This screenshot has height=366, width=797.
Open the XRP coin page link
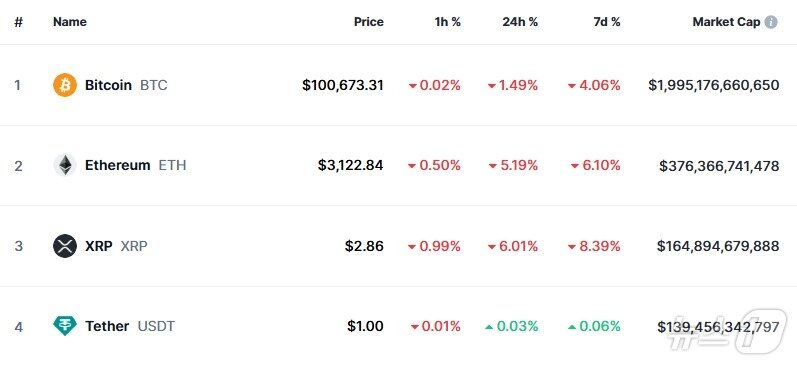99,246
